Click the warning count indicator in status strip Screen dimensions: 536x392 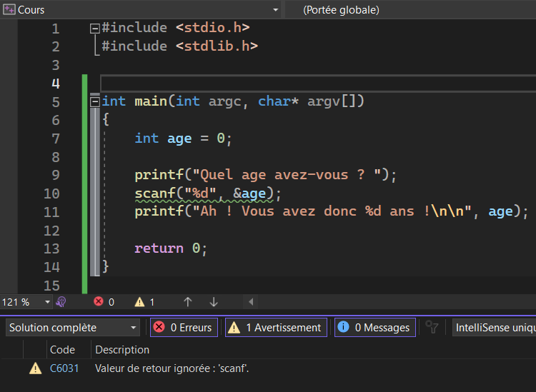pos(144,302)
